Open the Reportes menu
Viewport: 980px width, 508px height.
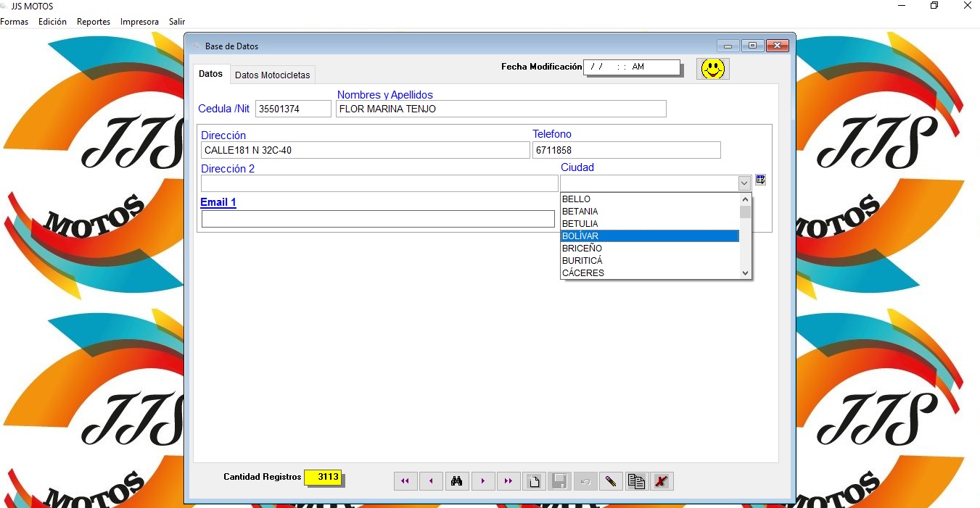[94, 22]
